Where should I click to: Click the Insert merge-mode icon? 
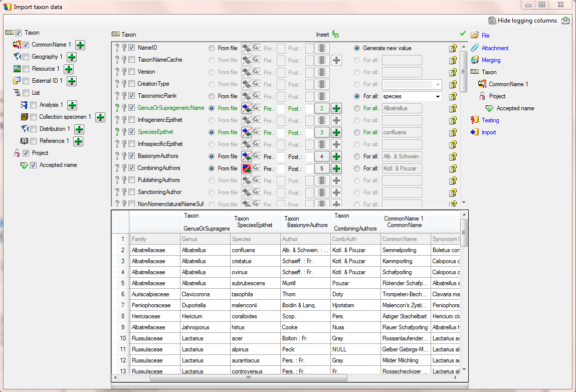pyautogui.click(x=335, y=35)
